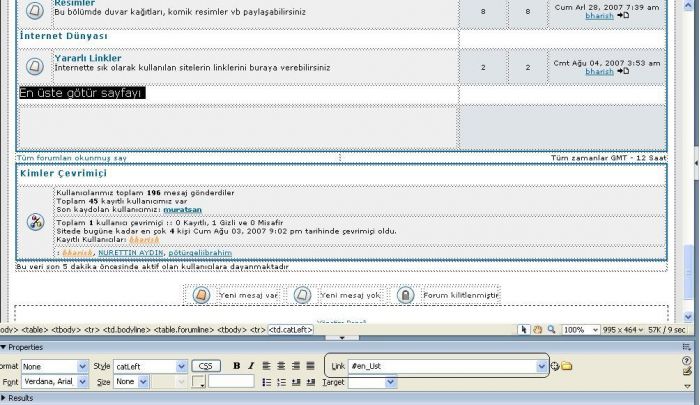This screenshot has height=405, width=700.
Task: Open the zoom level 100% dropdown
Action: click(x=593, y=329)
